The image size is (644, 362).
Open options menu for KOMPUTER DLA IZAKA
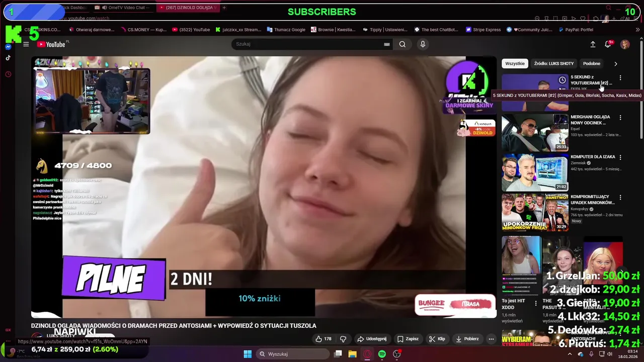[x=620, y=157]
